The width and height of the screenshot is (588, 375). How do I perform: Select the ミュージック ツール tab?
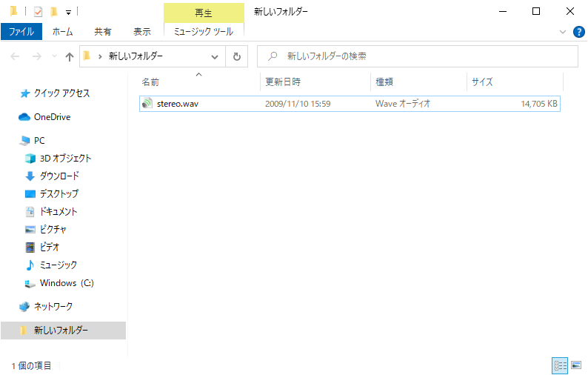[204, 32]
